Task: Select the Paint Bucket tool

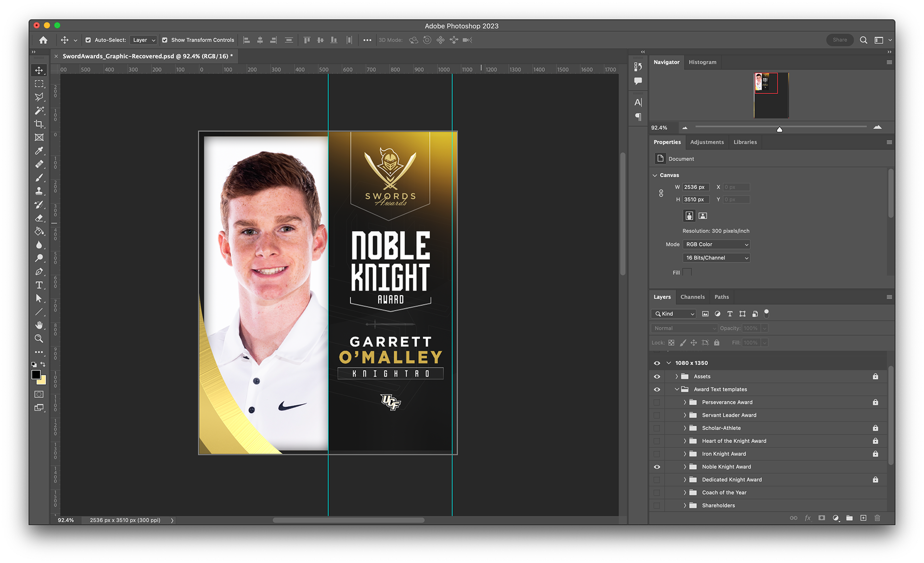Action: (x=39, y=232)
